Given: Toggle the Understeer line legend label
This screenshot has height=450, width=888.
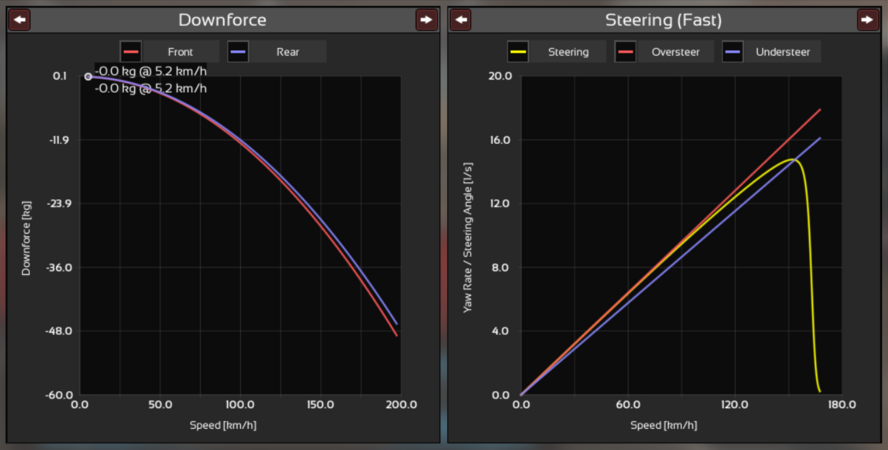Looking at the screenshot, I should (782, 52).
